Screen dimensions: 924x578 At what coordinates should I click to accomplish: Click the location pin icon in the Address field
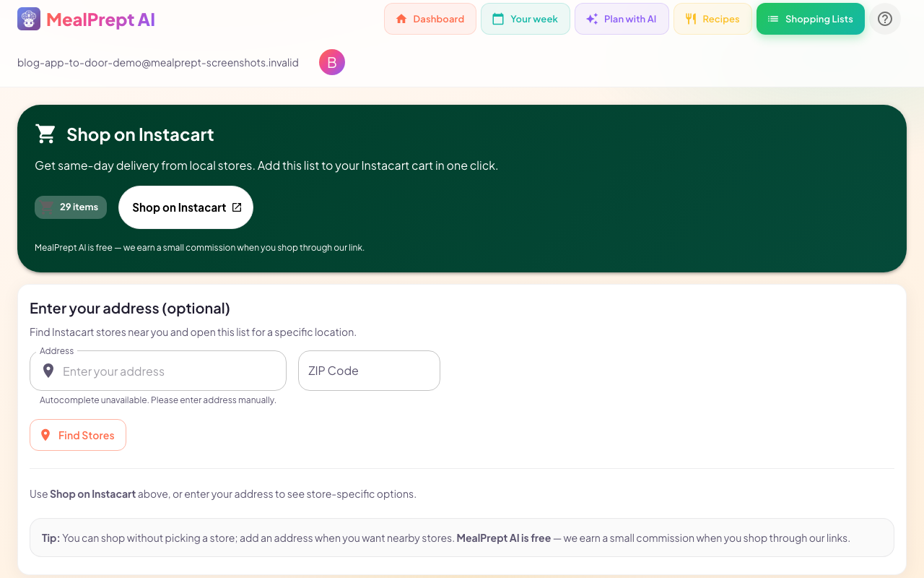(48, 371)
